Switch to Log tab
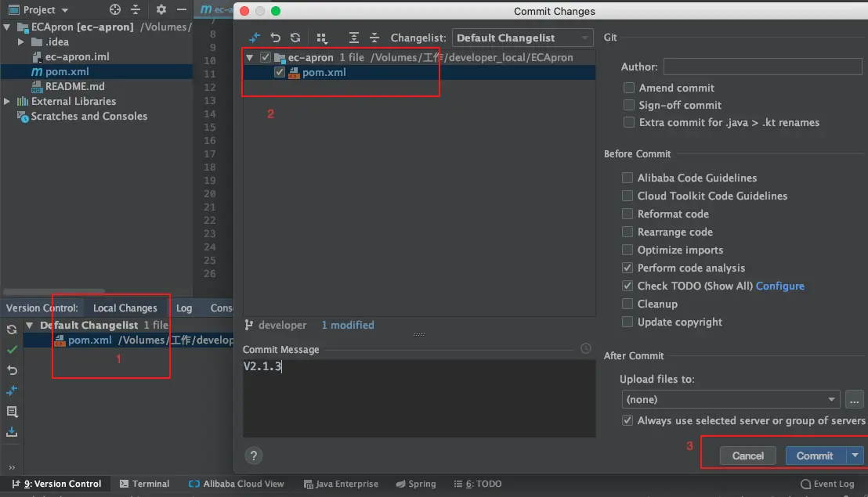 coord(184,308)
